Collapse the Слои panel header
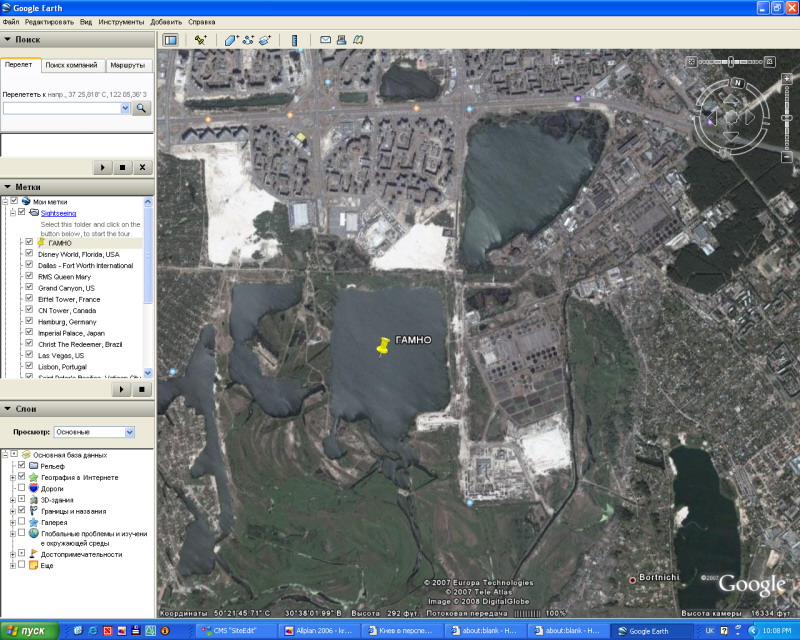The image size is (800, 640). 77,409
